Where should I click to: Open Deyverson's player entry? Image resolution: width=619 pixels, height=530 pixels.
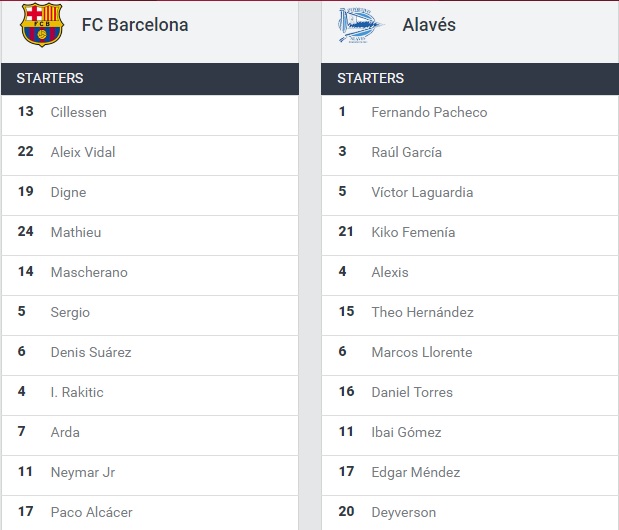point(403,512)
